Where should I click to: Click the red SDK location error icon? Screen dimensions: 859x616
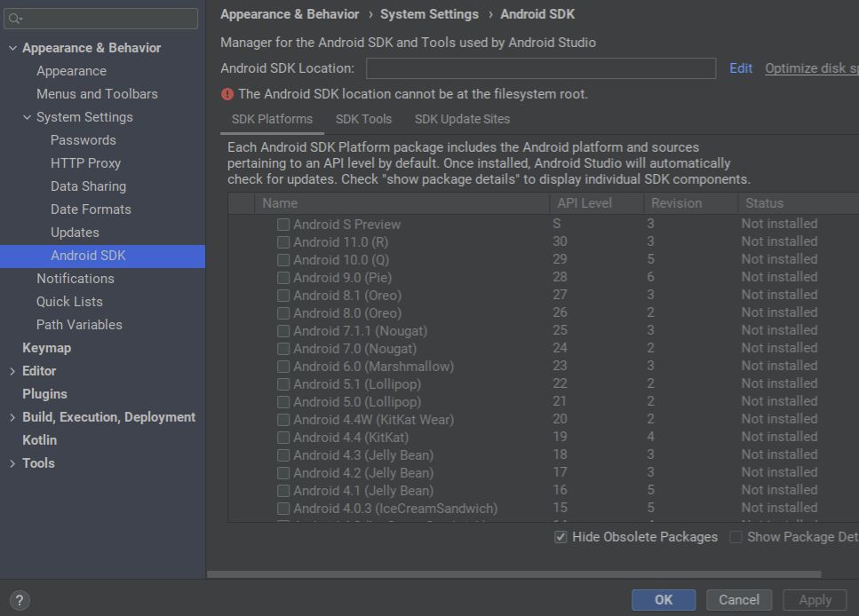pos(227,94)
